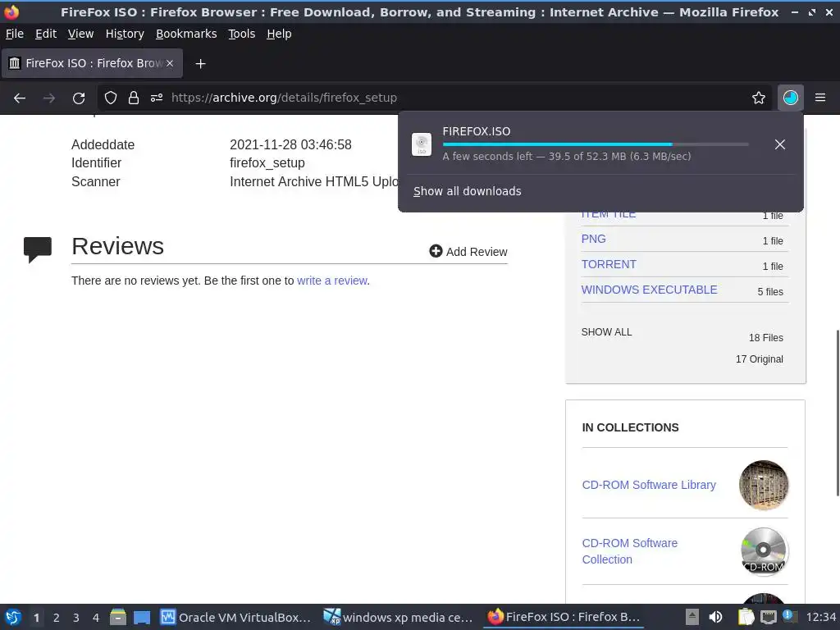Open the file manager taskbar icon

click(118, 617)
